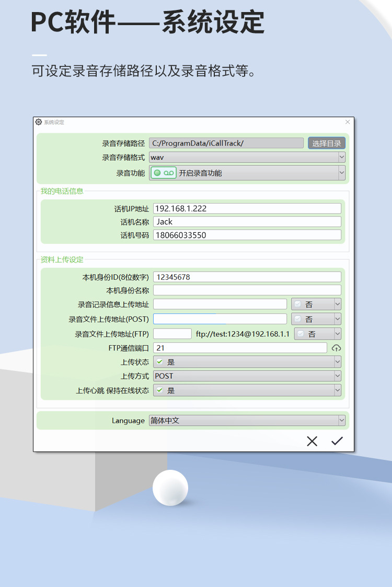Click the FTP通信端口 field showing 21

tap(240, 348)
